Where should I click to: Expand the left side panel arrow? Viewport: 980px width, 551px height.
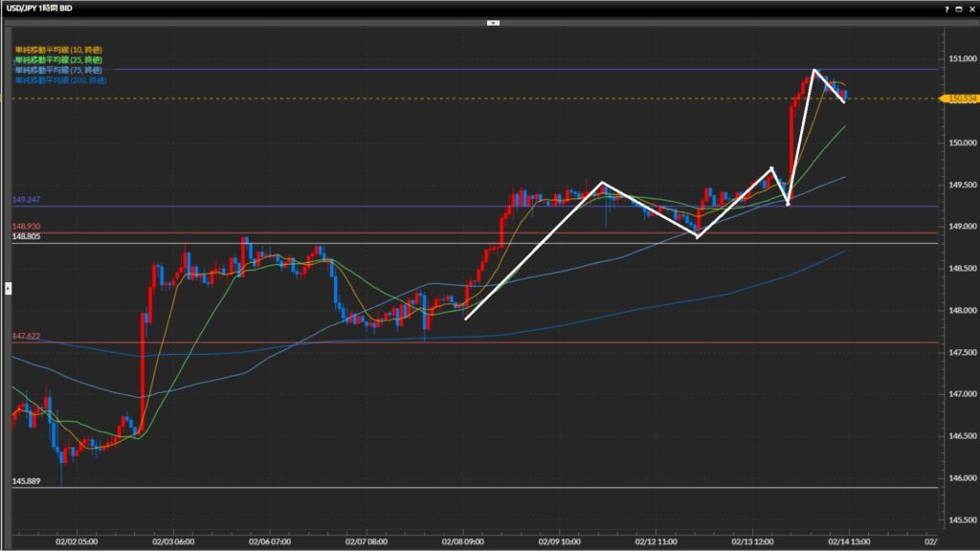[x=9, y=287]
